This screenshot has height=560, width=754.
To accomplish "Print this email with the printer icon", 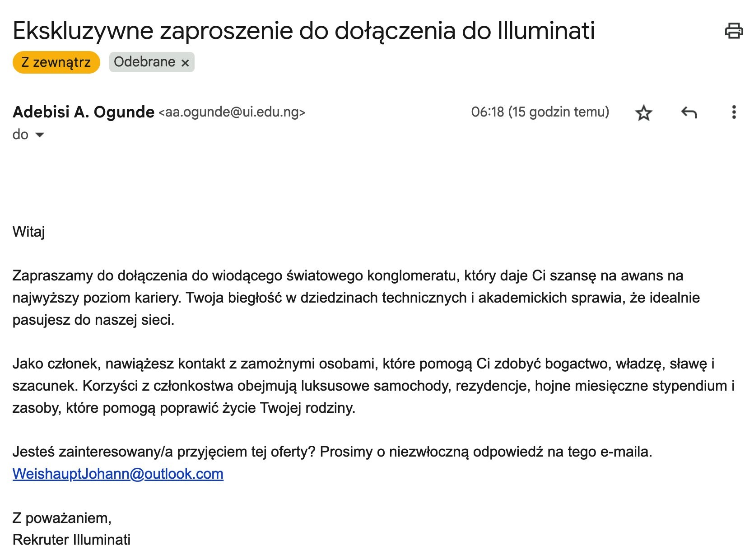I will [x=734, y=31].
